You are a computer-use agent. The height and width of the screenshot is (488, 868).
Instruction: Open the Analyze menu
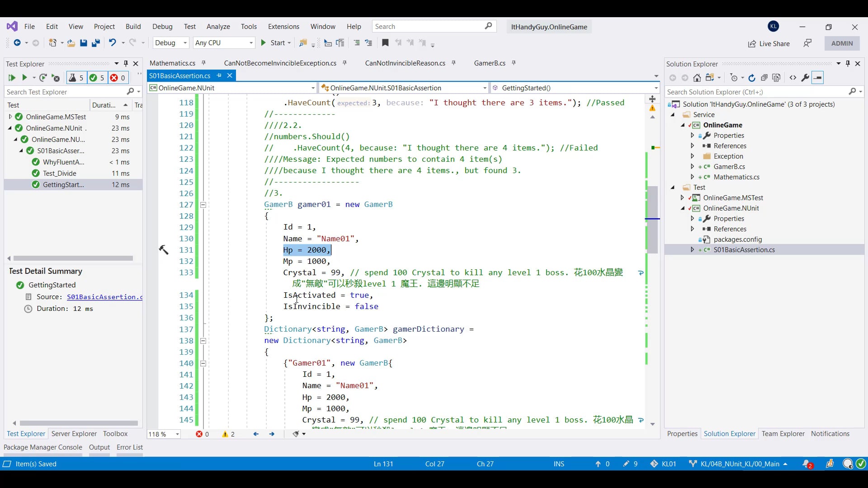(218, 27)
